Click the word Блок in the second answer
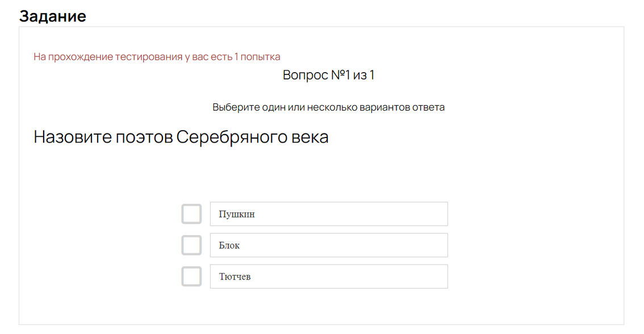The height and width of the screenshot is (334, 644). point(229,246)
